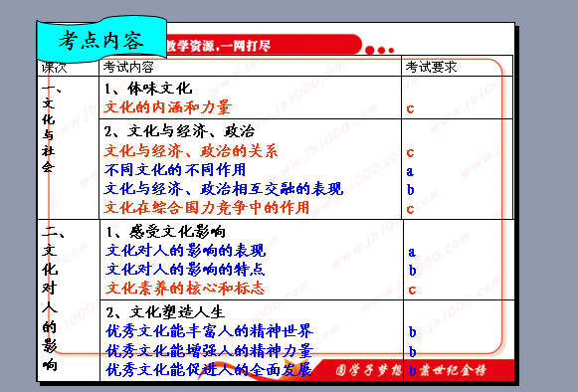This screenshot has height=392, width=578.
Task: Select the 考试内容 column header
Action: coord(128,67)
